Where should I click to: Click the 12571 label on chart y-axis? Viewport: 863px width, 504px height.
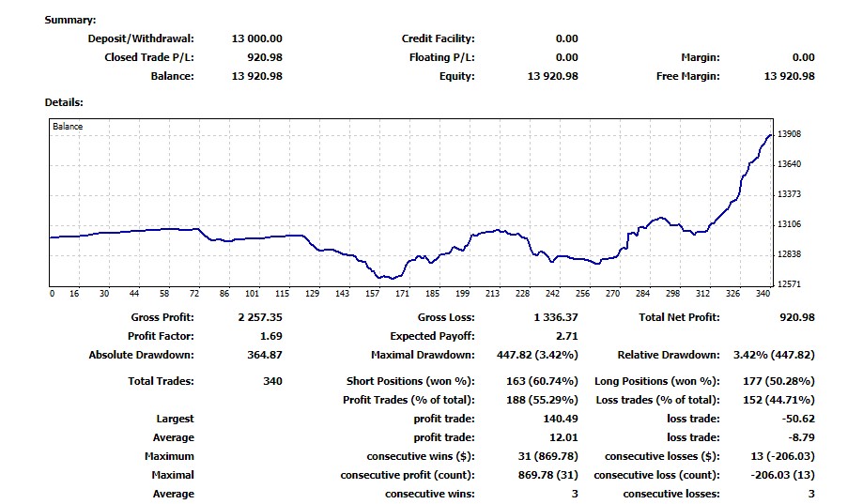pyautogui.click(x=791, y=284)
